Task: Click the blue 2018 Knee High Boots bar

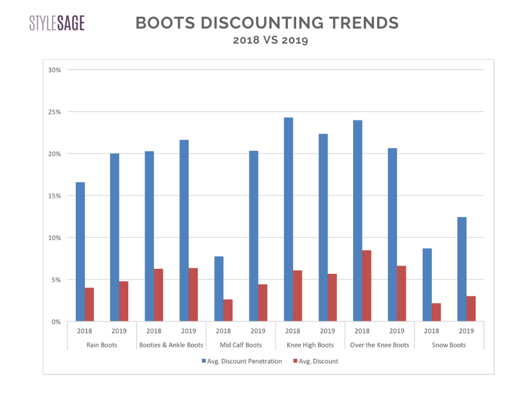Action: 288,219
